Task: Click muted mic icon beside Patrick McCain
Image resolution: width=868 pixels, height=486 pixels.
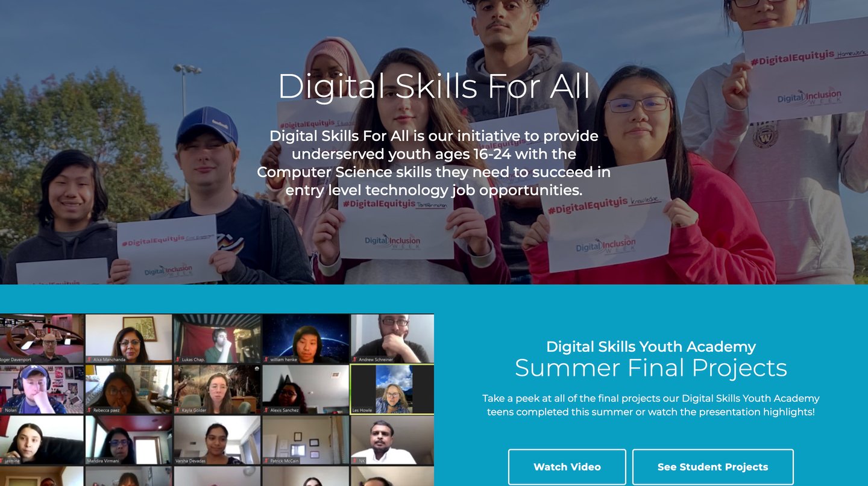Action: pos(266,461)
